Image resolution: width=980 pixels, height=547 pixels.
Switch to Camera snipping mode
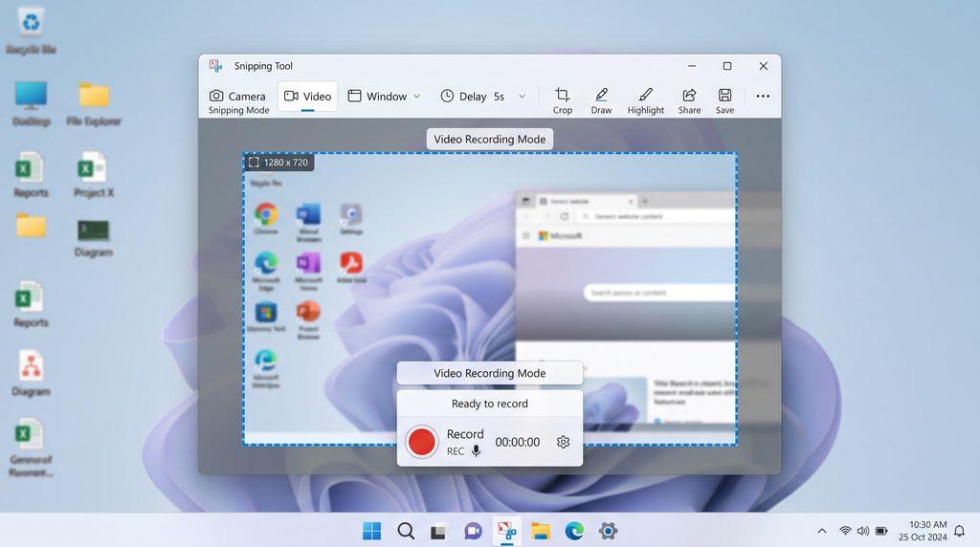coord(237,97)
